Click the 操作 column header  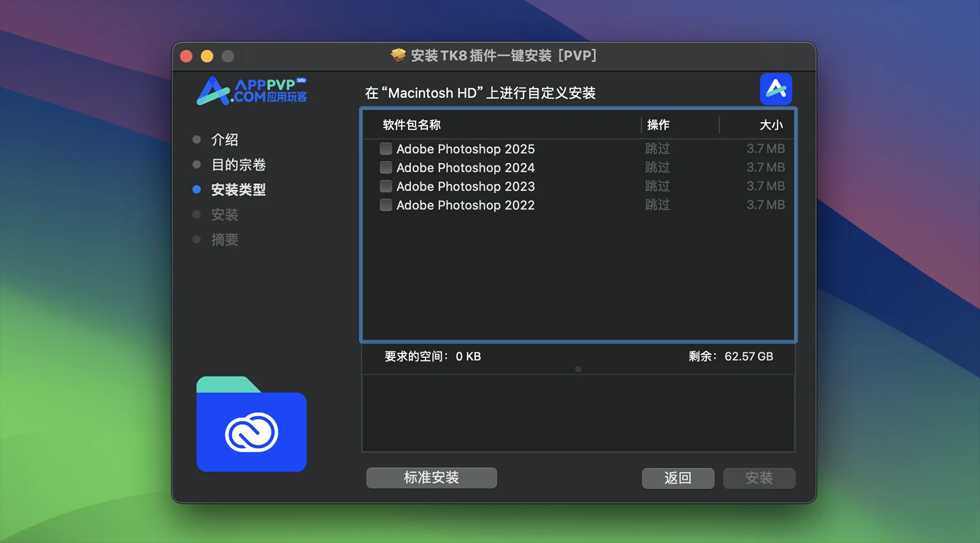point(658,125)
